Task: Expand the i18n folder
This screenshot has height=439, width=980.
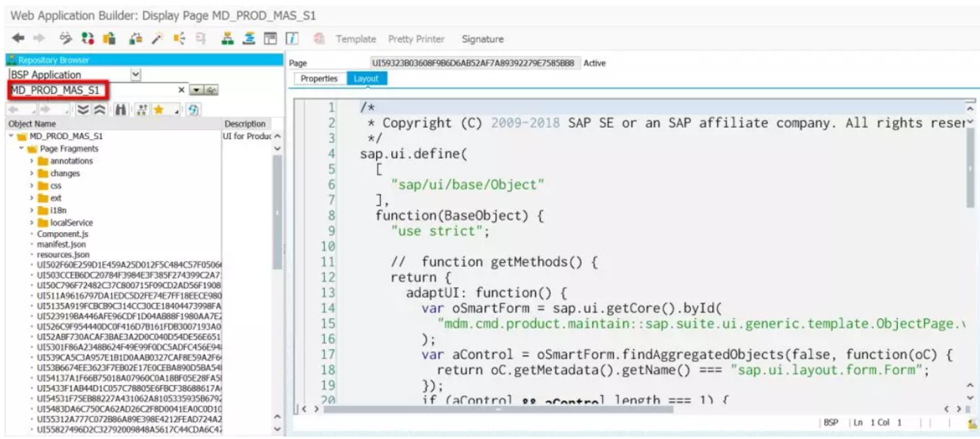Action: coord(32,211)
